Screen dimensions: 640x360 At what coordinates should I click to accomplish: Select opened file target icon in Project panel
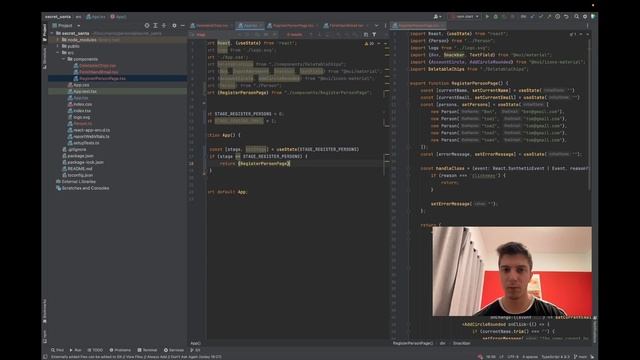tap(147, 26)
